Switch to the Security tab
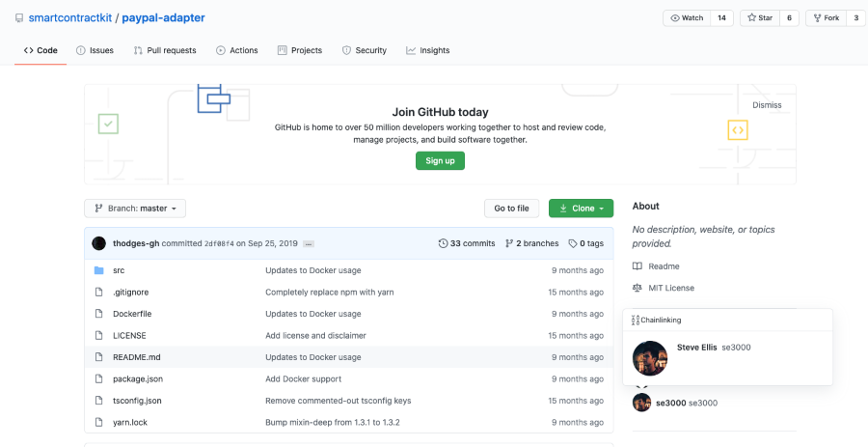Image resolution: width=868 pixels, height=447 pixels. coord(365,50)
